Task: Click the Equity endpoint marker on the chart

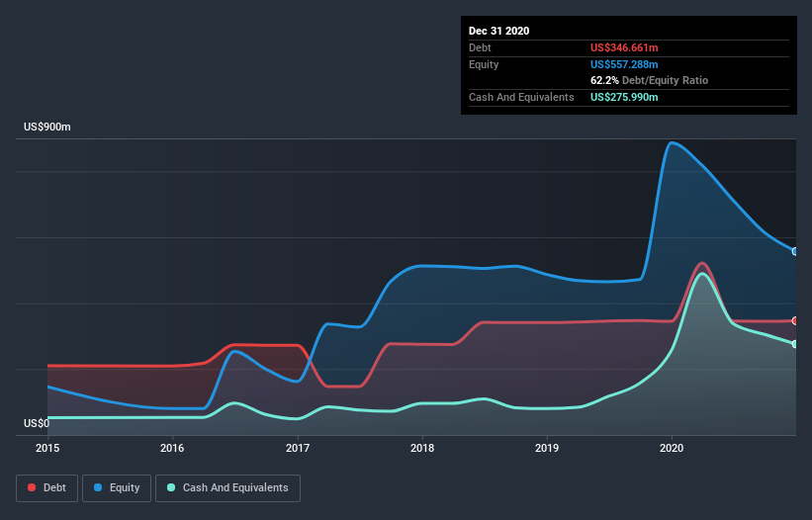Action: [795, 251]
